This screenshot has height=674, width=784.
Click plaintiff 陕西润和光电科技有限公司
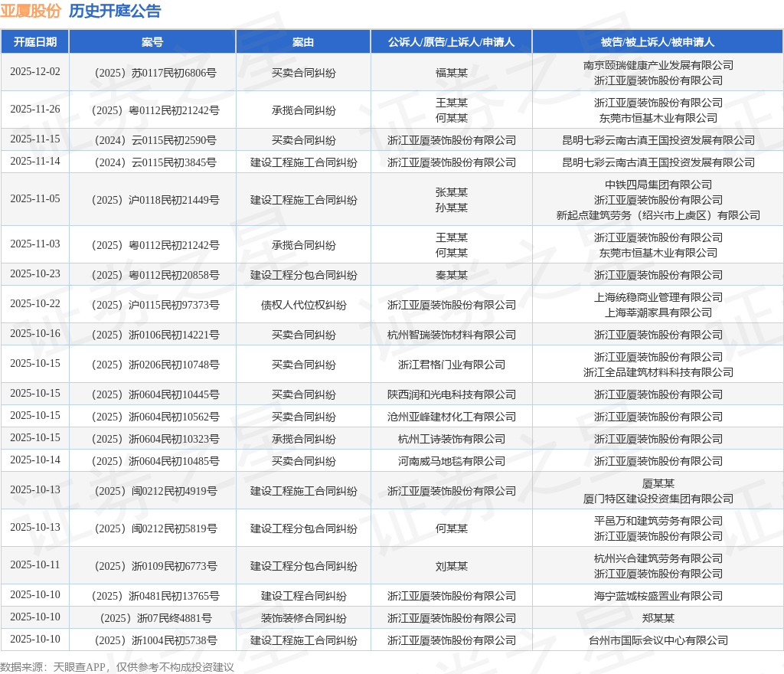pos(452,395)
